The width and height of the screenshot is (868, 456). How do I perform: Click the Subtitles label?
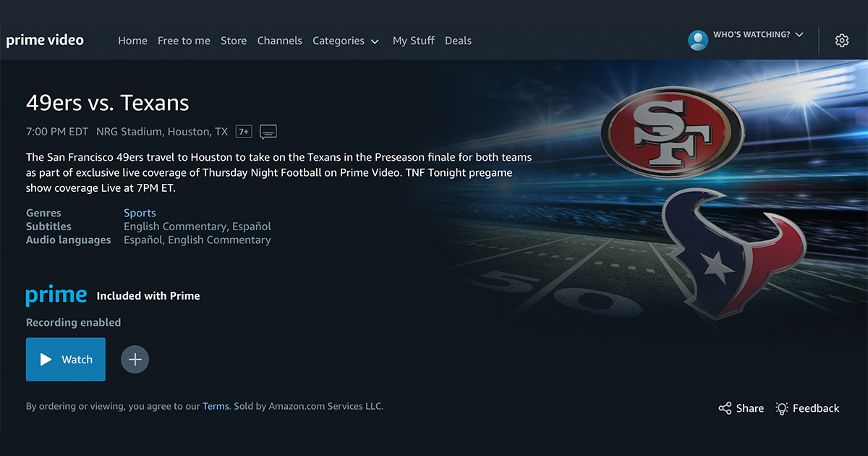coord(48,227)
